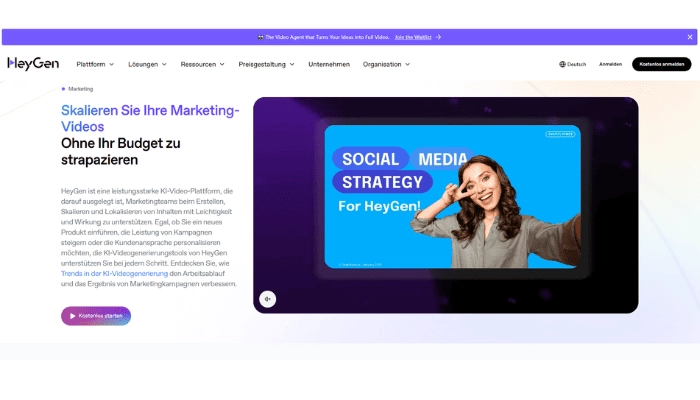
Task: Expand the Lösungen menu
Action: (x=147, y=64)
